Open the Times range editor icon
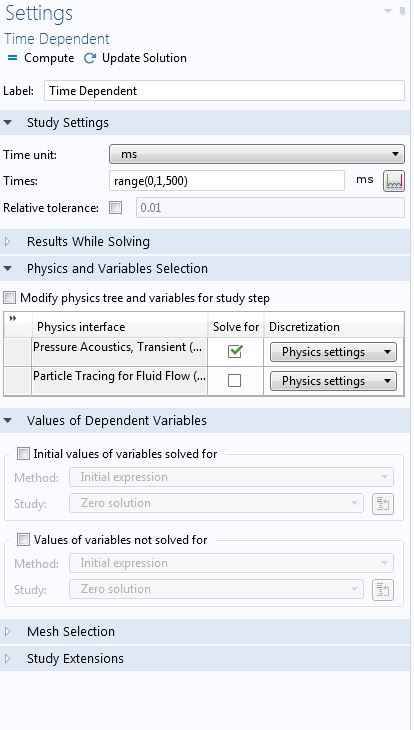 (x=394, y=181)
